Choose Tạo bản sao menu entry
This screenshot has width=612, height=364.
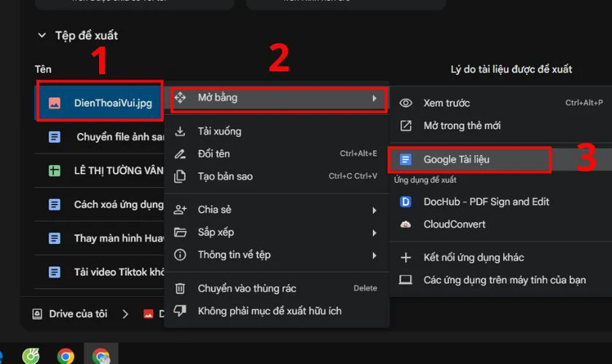277,176
